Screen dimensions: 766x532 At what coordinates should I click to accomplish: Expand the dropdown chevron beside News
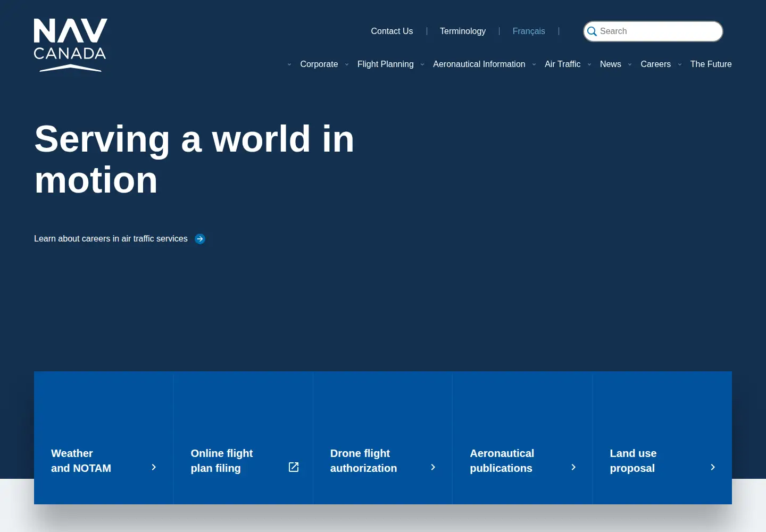pos(589,64)
